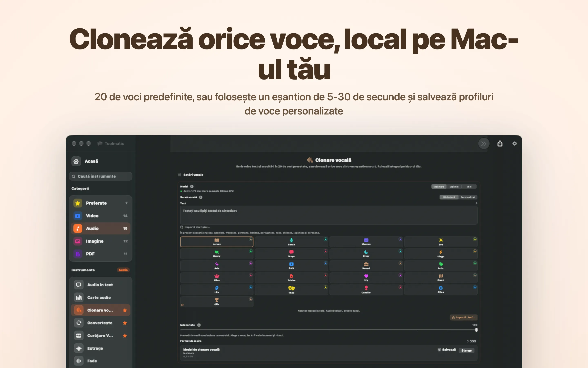Select the Mini model size
The image size is (588, 368).
[x=469, y=187]
